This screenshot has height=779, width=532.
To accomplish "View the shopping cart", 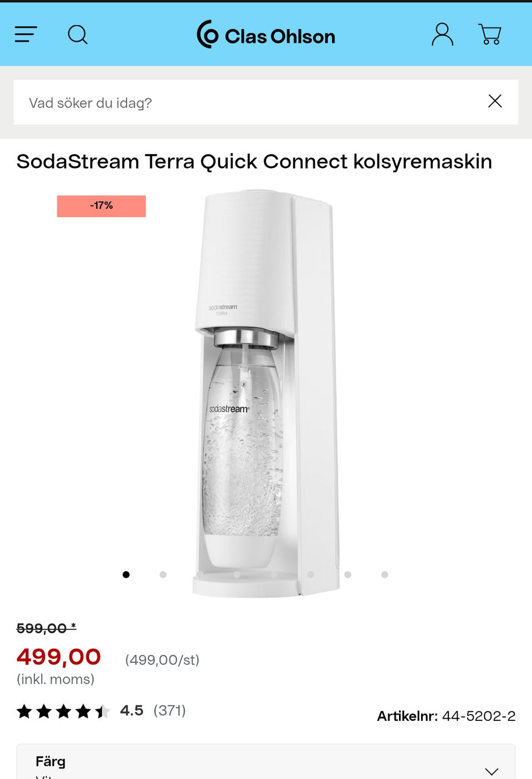I will (490, 34).
